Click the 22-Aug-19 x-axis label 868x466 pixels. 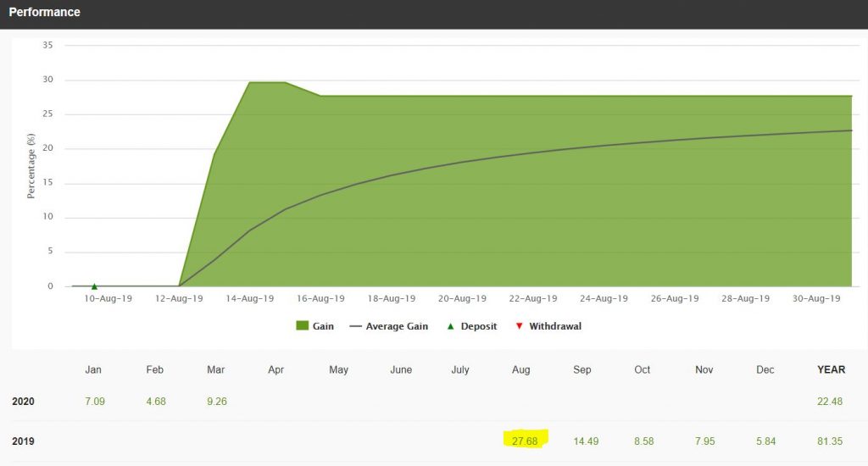coord(533,299)
